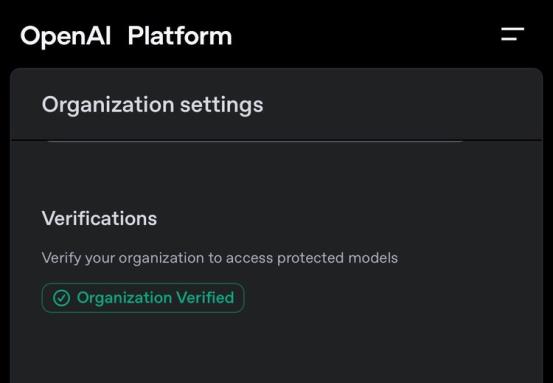Click the Verifications section heading
553x383 pixels.
pyautogui.click(x=99, y=218)
